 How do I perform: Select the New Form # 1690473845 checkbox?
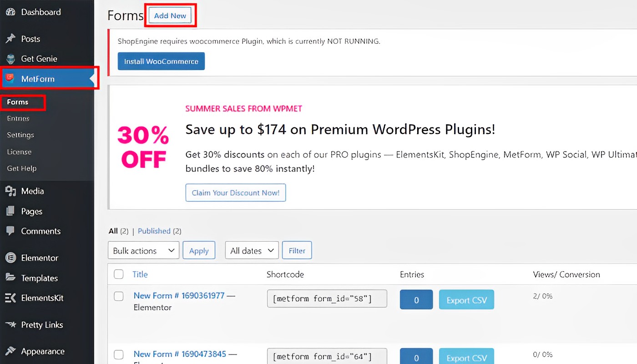pos(119,354)
